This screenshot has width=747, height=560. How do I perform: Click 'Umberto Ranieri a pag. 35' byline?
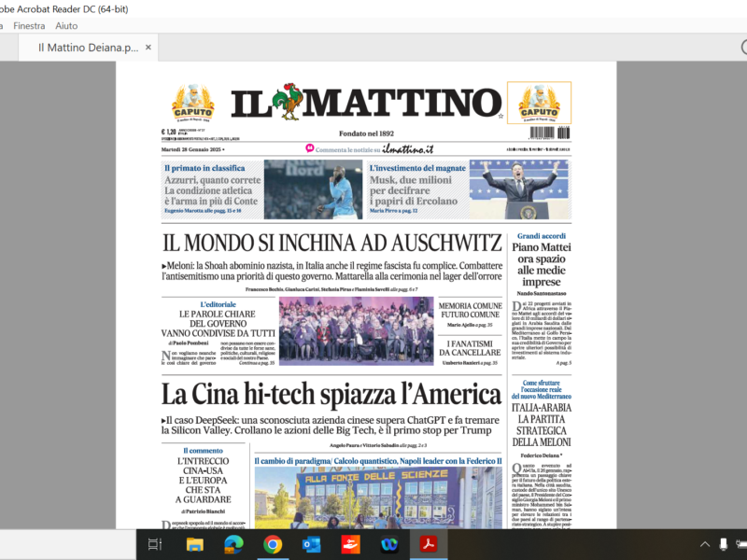point(470,363)
